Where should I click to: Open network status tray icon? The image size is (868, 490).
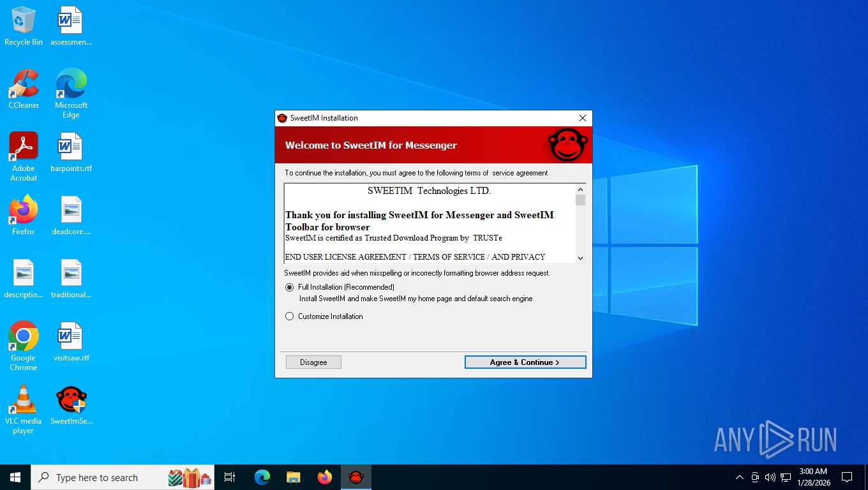coord(786,477)
